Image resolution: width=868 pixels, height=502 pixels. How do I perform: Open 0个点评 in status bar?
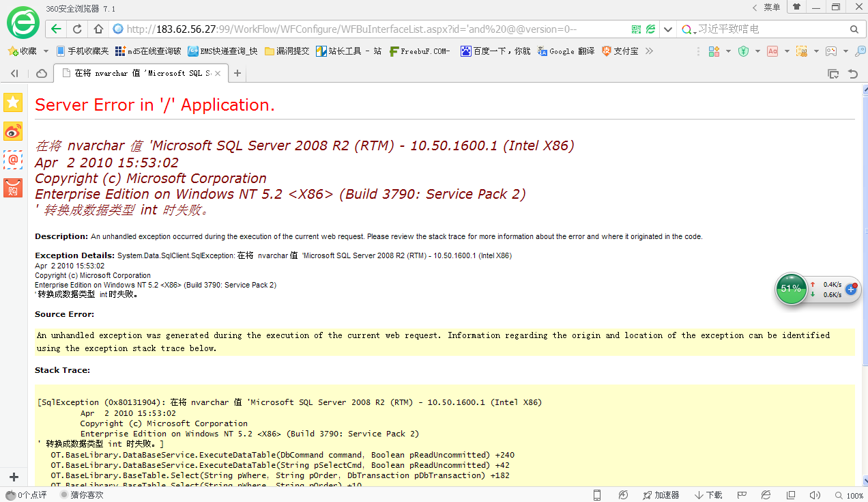(x=26, y=494)
